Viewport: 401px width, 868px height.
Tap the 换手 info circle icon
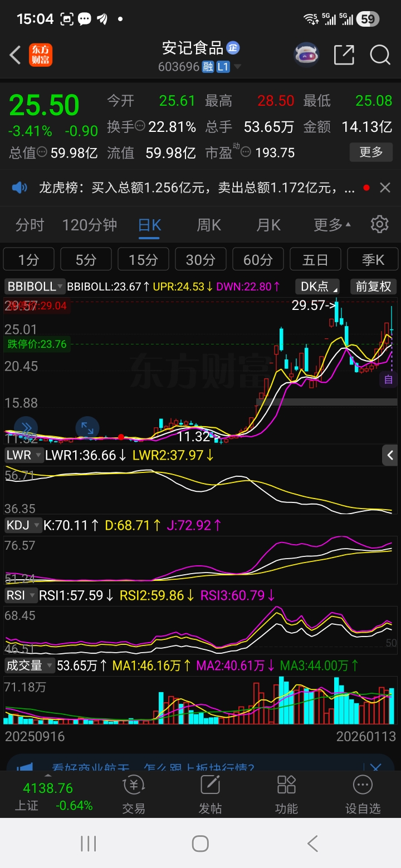pos(140,126)
